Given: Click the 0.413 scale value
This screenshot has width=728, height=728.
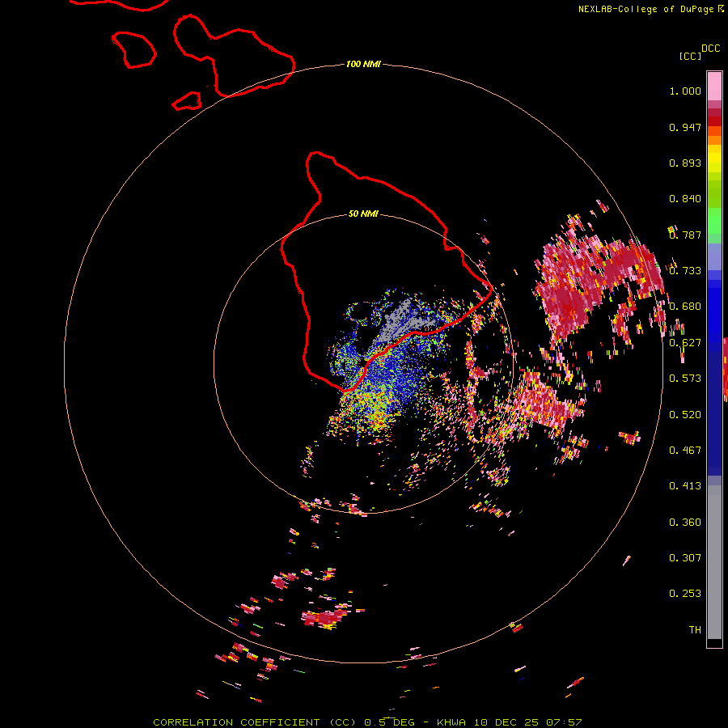Looking at the screenshot, I should point(685,486).
